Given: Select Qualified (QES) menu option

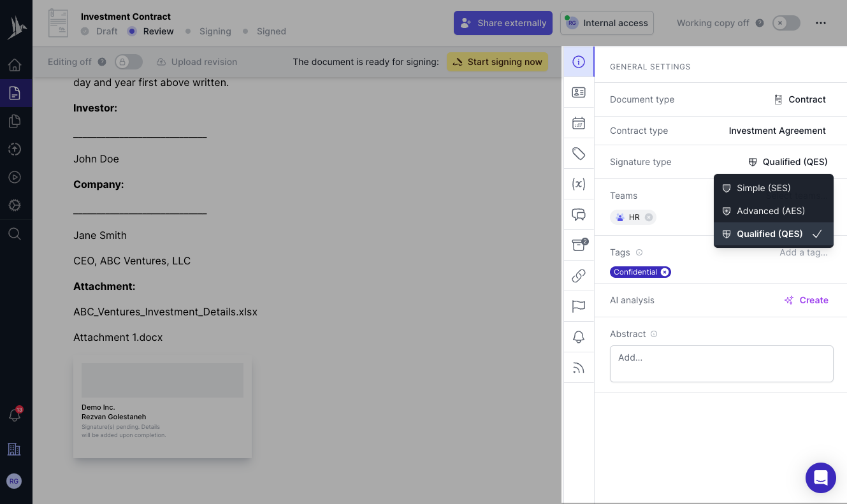Looking at the screenshot, I should (x=774, y=234).
